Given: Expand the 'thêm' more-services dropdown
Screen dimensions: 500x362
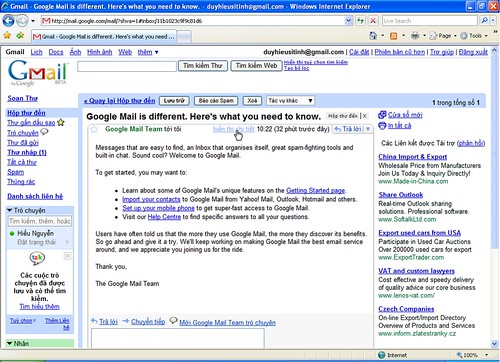Looking at the screenshot, I should (148, 52).
